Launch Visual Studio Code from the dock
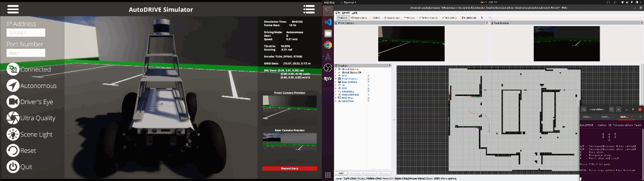Screen dimensions: 644x181 (x=328, y=22)
